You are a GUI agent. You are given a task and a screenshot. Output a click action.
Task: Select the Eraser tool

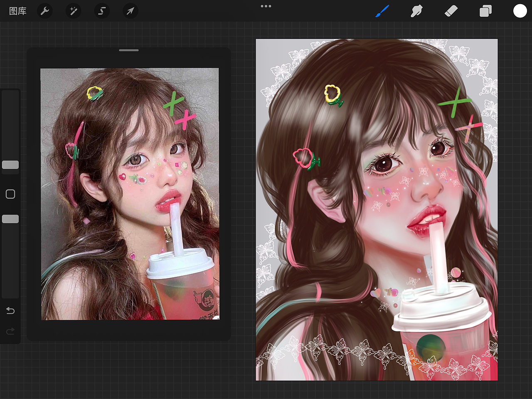pos(451,11)
